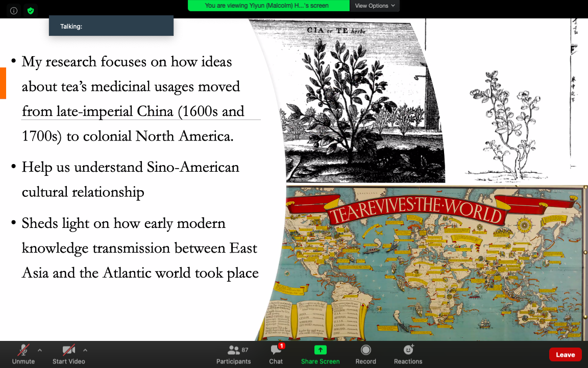Start video with the camera toggle
Viewport: 588px width, 368px height.
68,354
